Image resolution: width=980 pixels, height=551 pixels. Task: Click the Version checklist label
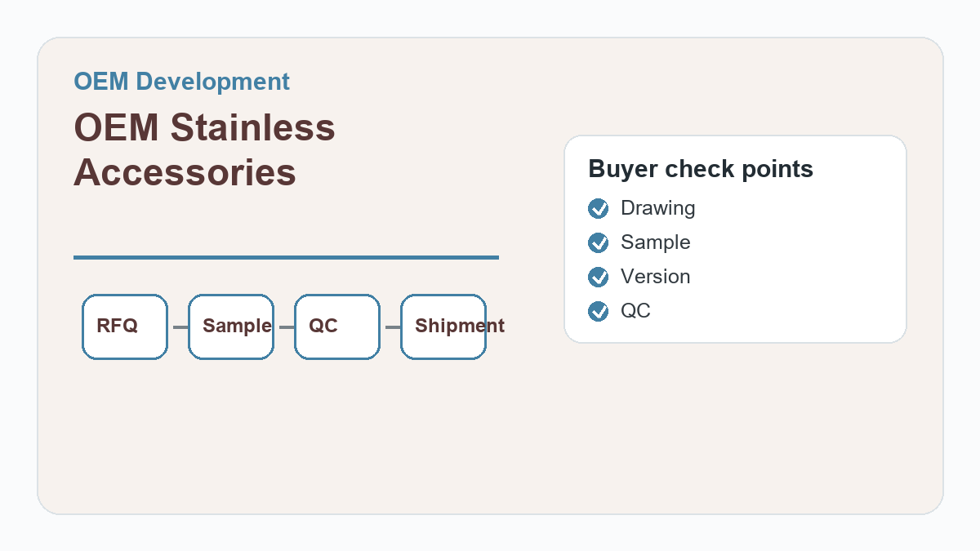[656, 277]
